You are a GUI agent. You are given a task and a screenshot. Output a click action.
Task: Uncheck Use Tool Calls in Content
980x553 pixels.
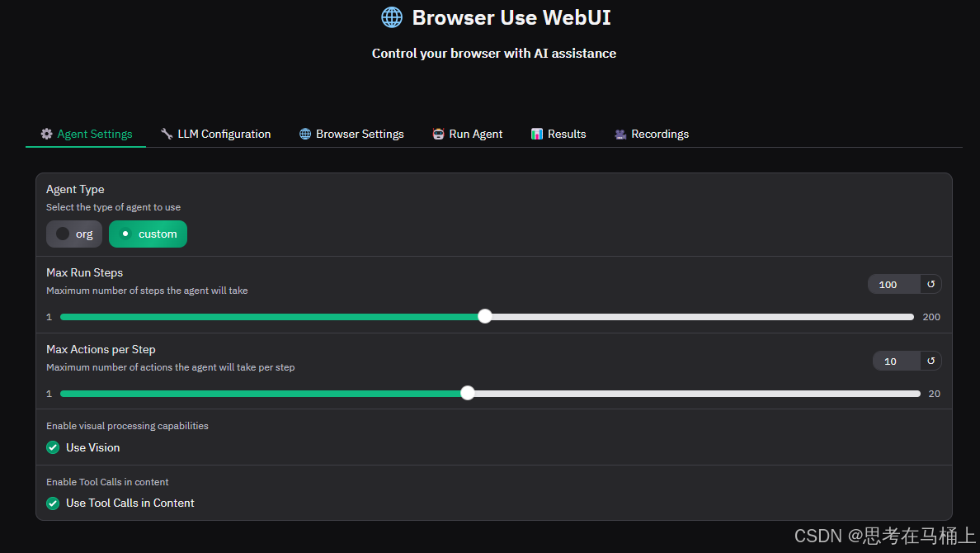point(53,503)
